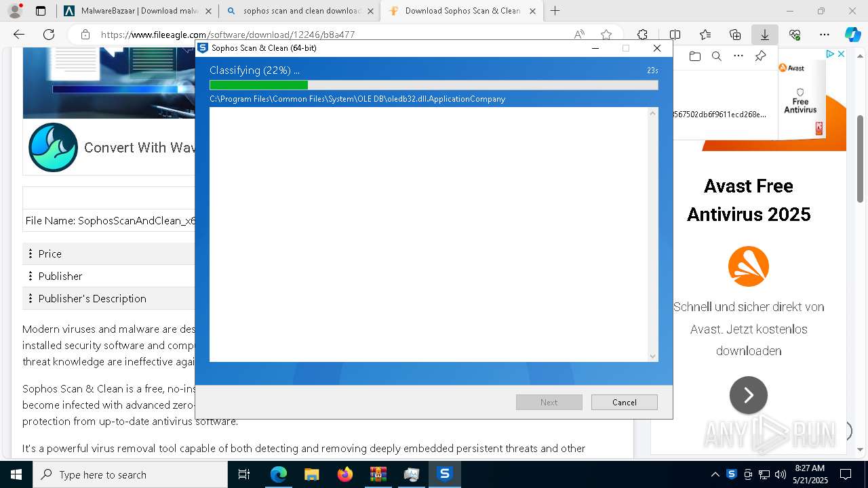Screen dimensions: 868x488
Task: Open browser Extensions puzzle icon
Action: (x=642, y=35)
